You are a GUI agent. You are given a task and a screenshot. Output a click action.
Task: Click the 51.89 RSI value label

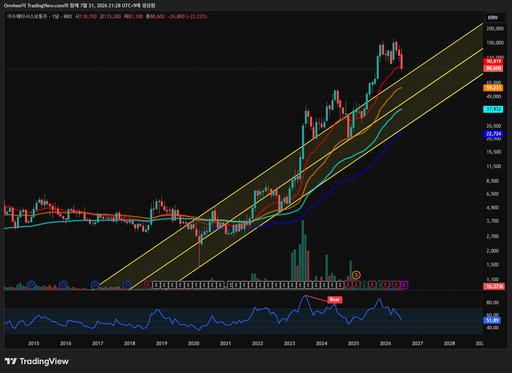pos(492,320)
